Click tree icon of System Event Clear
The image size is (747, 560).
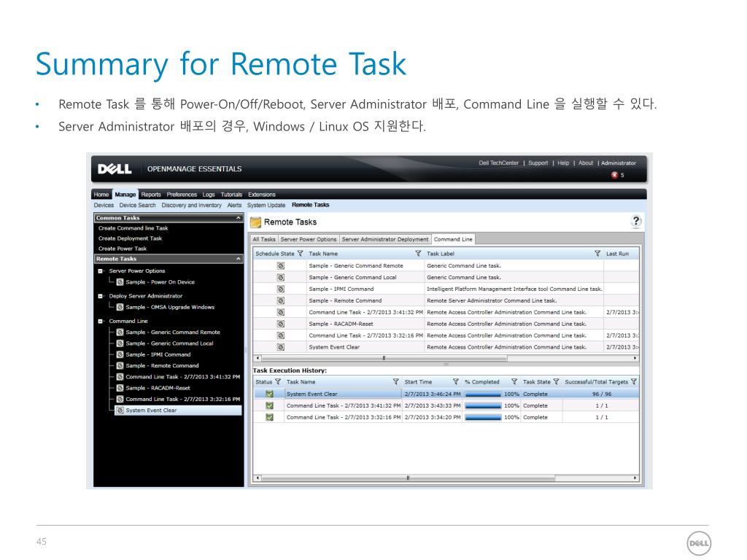pos(120,411)
